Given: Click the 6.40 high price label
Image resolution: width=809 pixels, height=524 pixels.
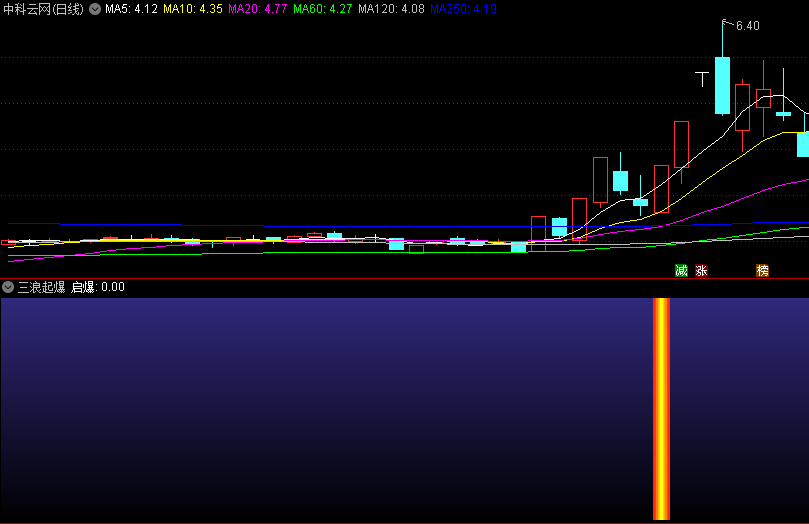Looking at the screenshot, I should click(x=748, y=26).
